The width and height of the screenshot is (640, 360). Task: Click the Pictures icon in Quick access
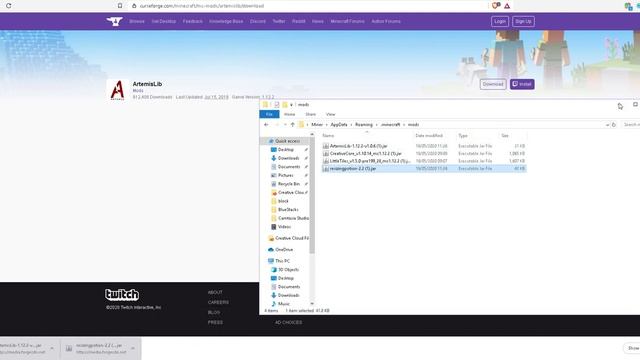pos(273,175)
